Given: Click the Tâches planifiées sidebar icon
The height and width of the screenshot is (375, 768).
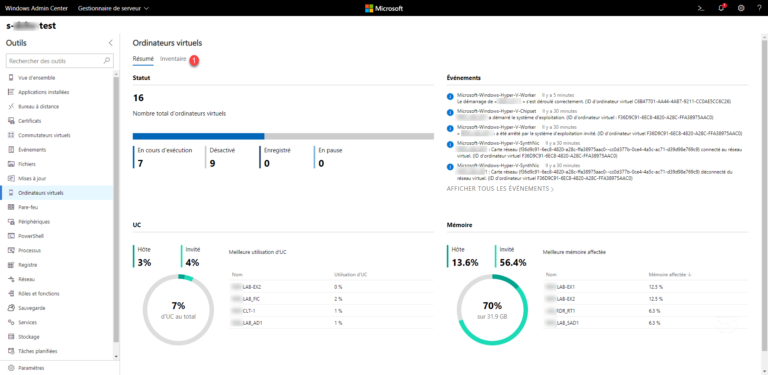Looking at the screenshot, I should coord(11,351).
